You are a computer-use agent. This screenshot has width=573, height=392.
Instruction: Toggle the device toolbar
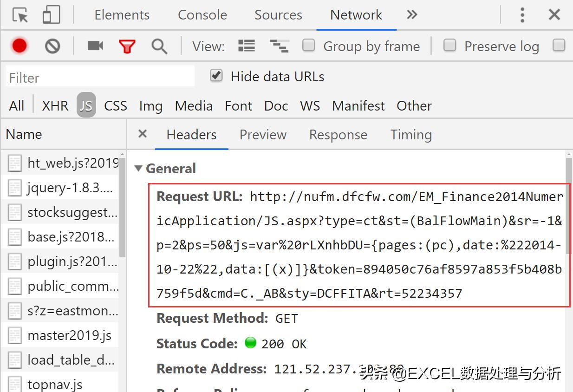coord(50,14)
